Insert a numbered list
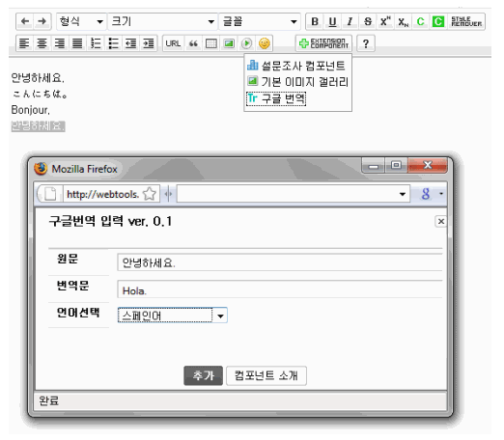 [x=96, y=43]
